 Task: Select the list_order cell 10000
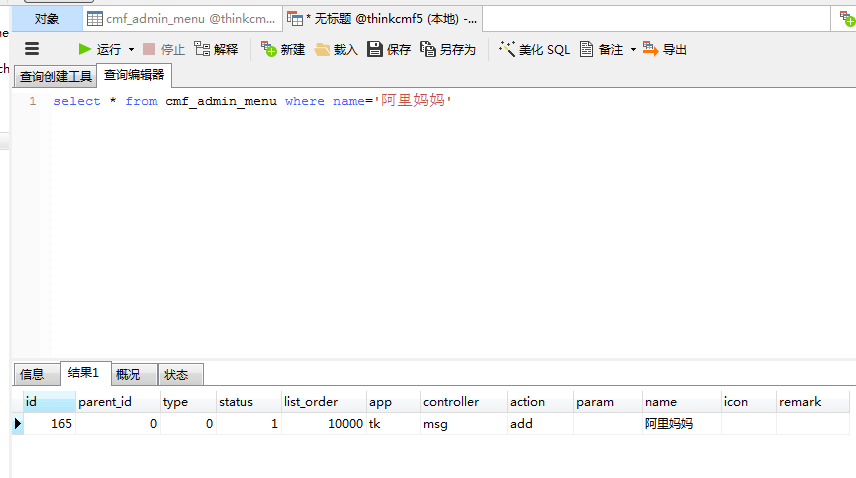[324, 424]
